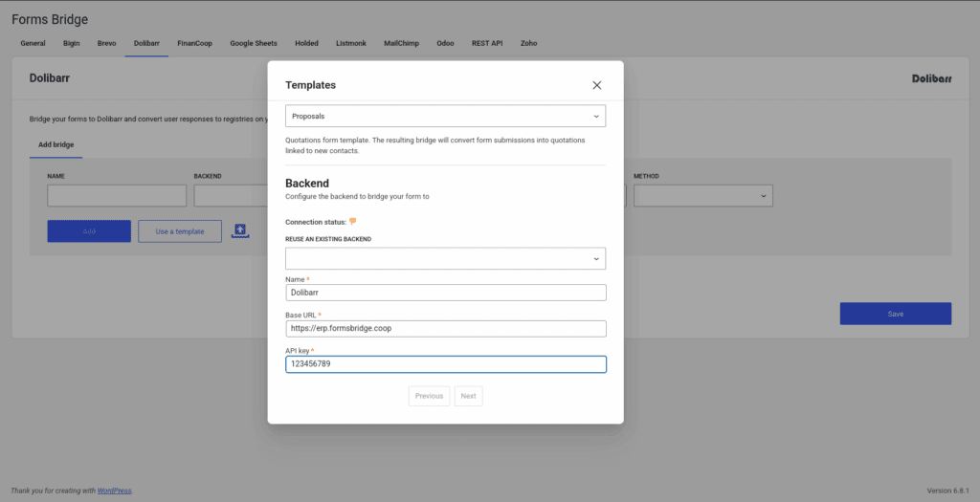Click the BACKEND field in Add bridge

click(231, 195)
